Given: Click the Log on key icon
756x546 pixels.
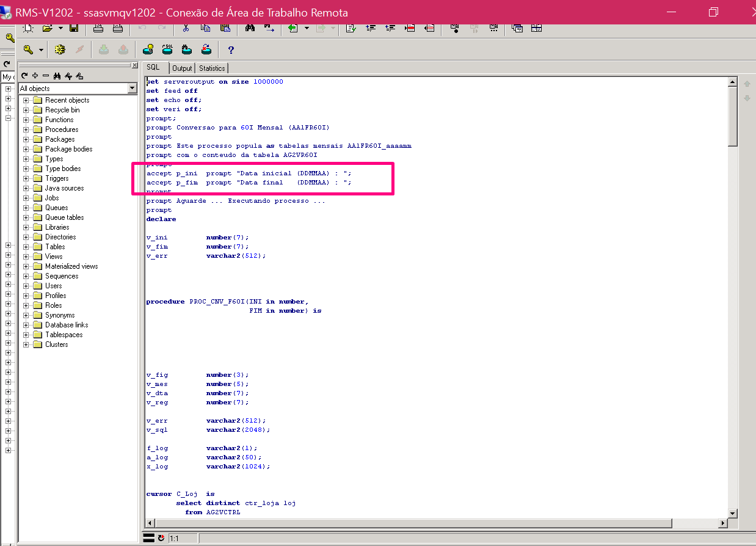Looking at the screenshot, I should point(28,50).
